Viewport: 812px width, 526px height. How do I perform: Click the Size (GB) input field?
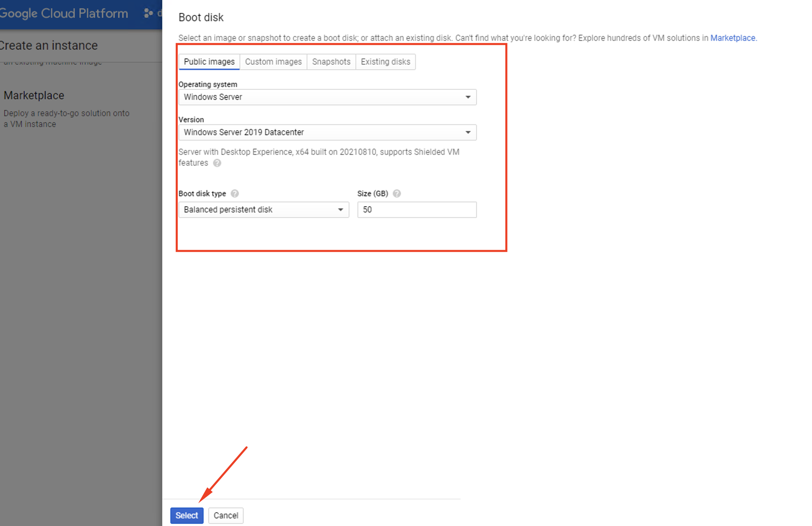click(x=417, y=210)
